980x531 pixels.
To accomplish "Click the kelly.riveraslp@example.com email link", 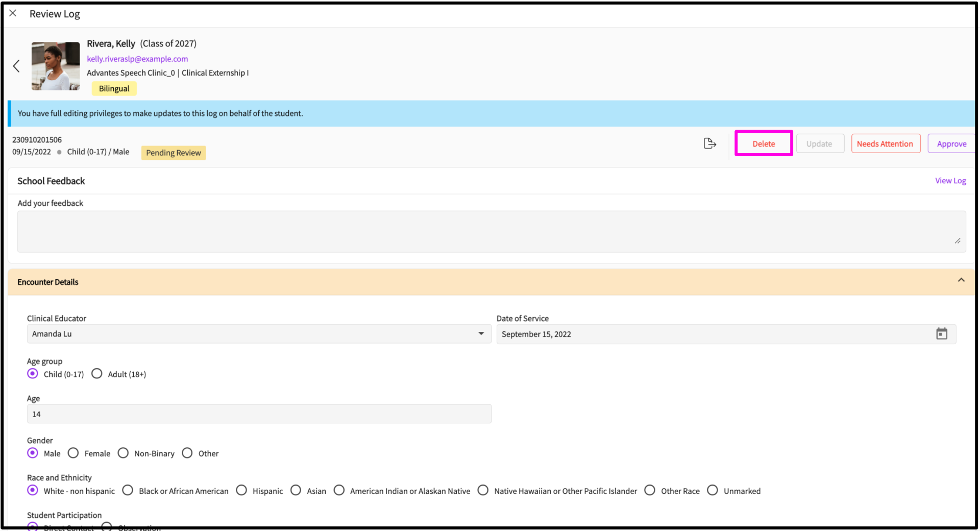I will coord(137,59).
